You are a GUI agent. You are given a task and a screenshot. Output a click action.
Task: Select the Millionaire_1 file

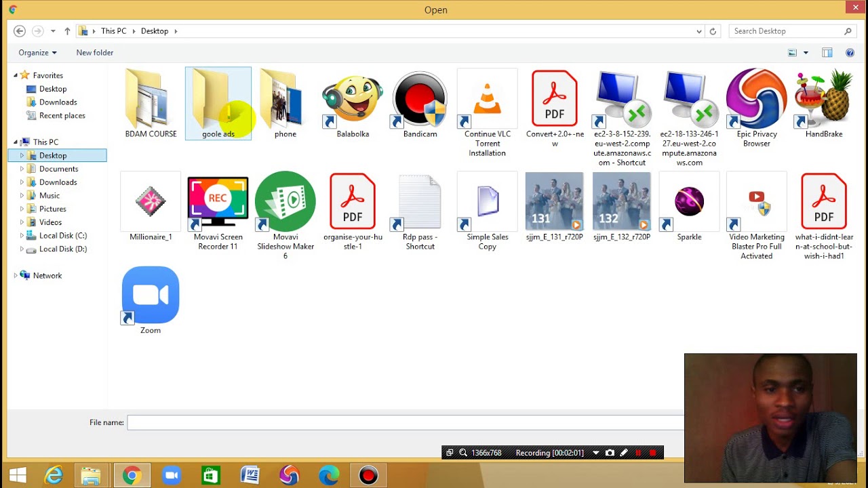[151, 207]
